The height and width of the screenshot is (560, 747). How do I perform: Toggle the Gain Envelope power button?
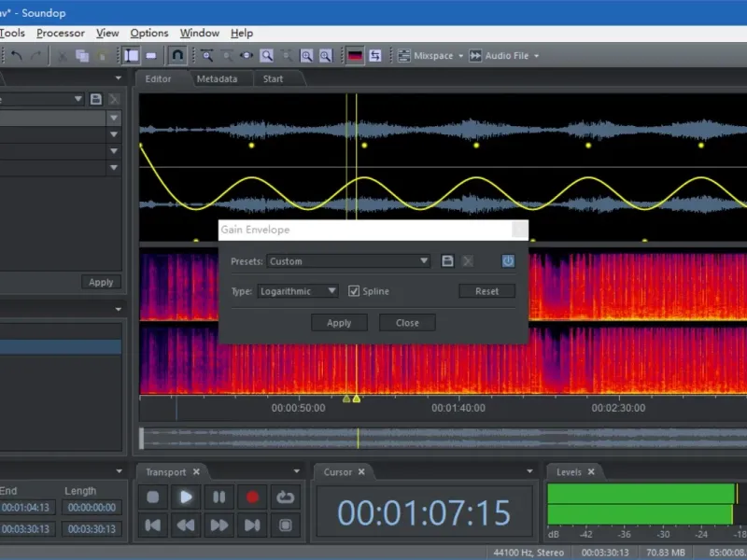(508, 261)
